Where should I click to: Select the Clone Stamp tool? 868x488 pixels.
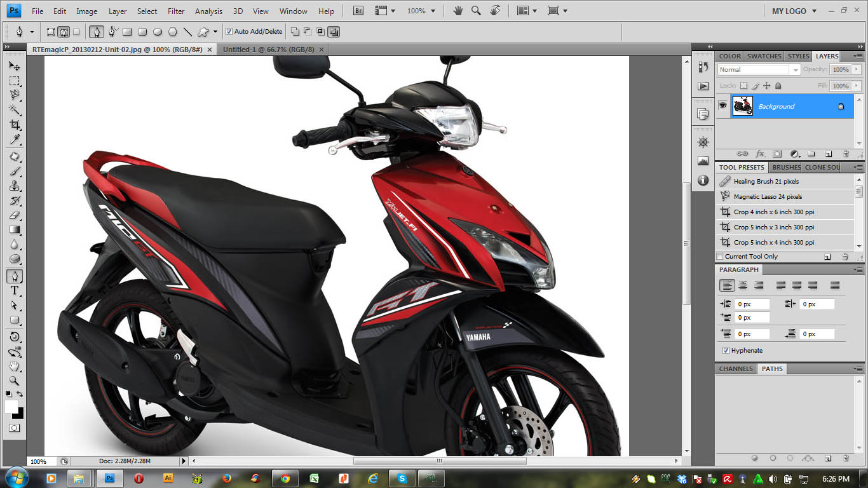click(x=14, y=186)
